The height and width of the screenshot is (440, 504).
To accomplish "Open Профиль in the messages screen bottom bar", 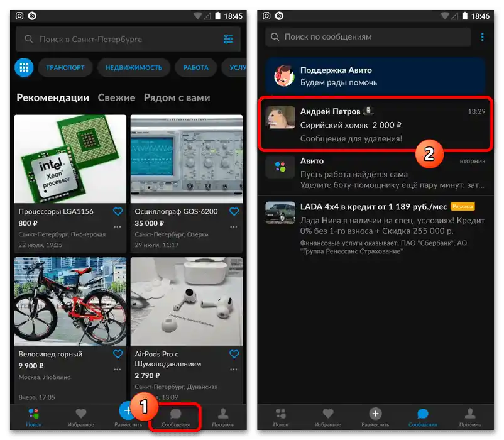I will pos(470,417).
